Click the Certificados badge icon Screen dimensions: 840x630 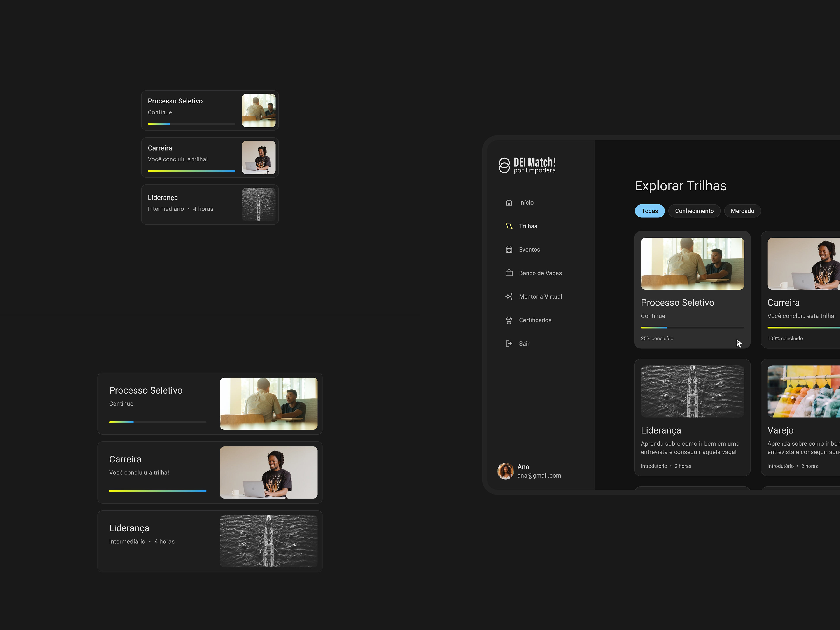tap(509, 320)
